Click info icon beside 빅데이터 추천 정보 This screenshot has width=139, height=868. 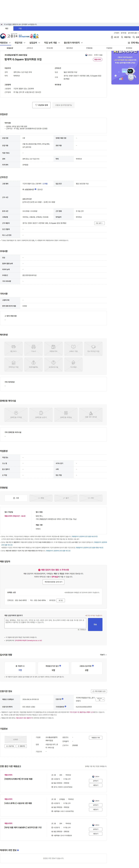tap(18, 850)
